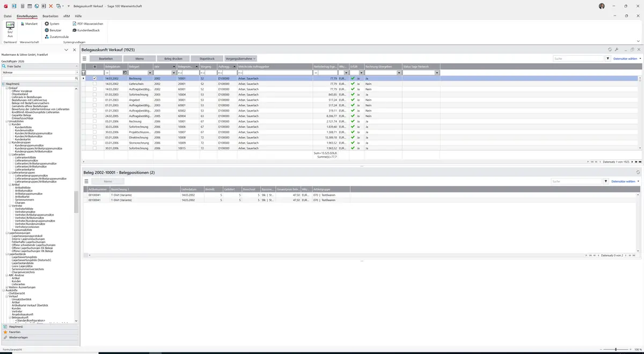644x354 pixels.
Task: Click the calculator icon in quick access toolbar
Action: [21, 6]
